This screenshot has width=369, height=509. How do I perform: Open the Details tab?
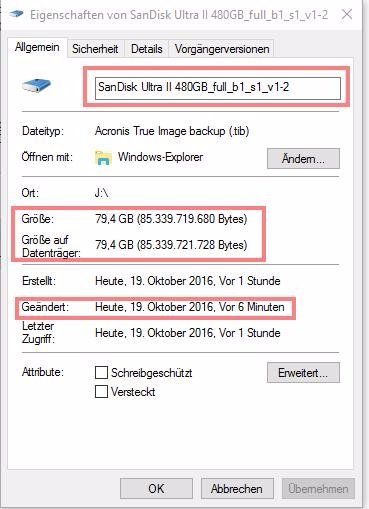[147, 49]
